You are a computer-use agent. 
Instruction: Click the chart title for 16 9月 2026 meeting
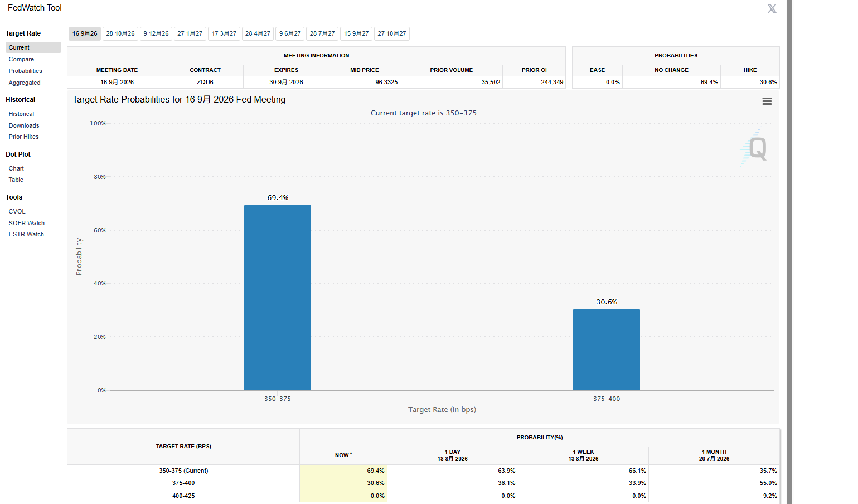tap(179, 100)
